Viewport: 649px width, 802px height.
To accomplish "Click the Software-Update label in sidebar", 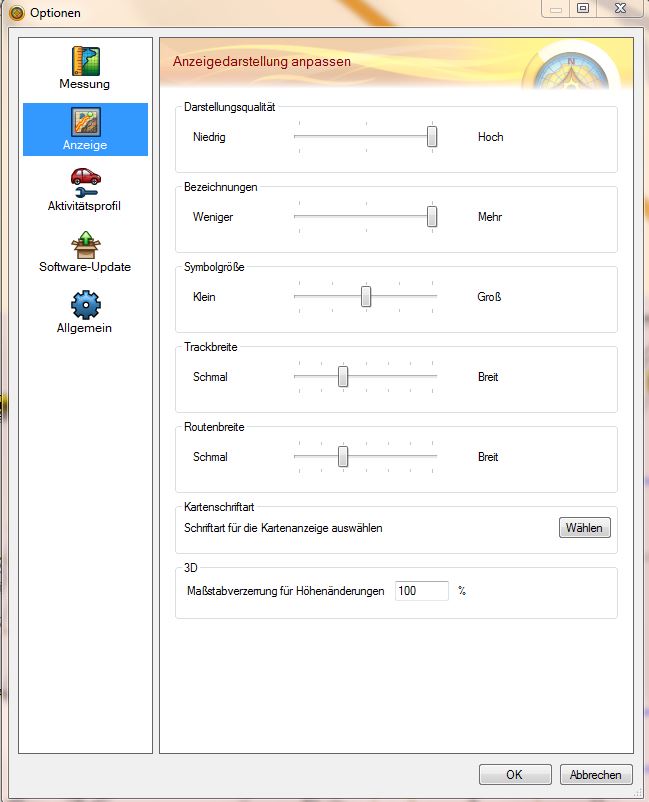I will click(85, 267).
